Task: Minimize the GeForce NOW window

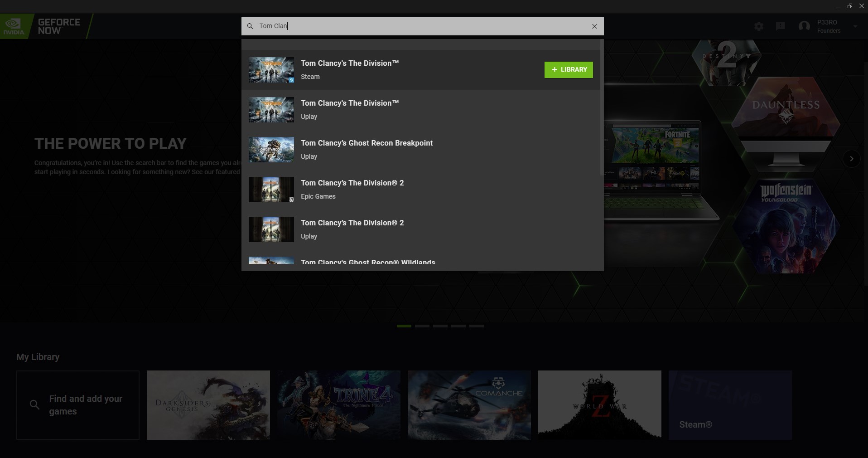Action: click(x=838, y=6)
